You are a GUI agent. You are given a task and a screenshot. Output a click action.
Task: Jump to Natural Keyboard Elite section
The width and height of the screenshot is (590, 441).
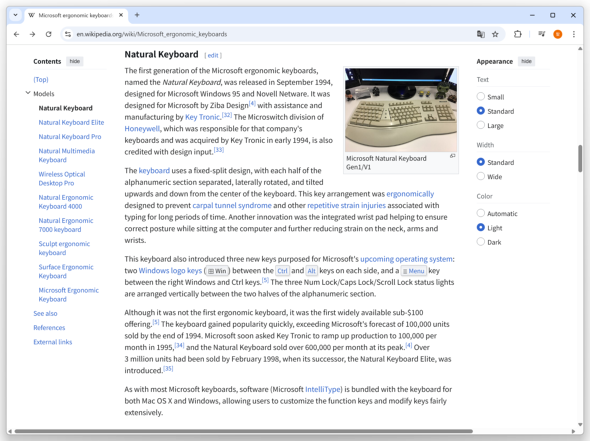tap(71, 122)
